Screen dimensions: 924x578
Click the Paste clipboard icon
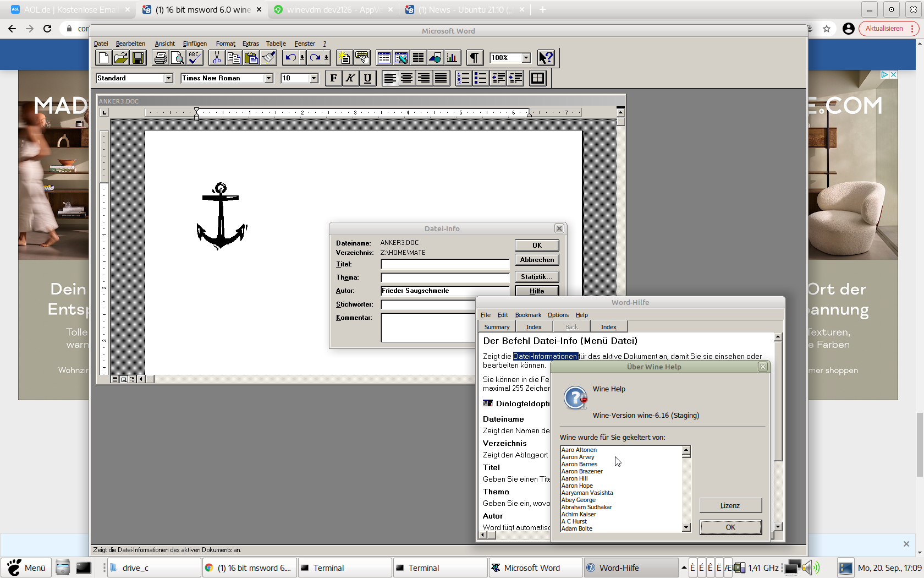tap(251, 58)
